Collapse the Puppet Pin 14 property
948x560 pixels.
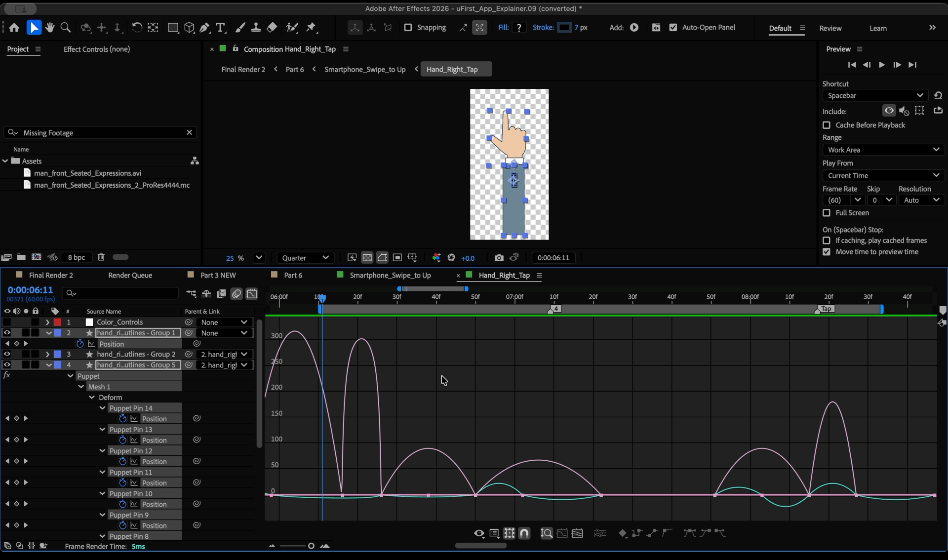pyautogui.click(x=102, y=408)
